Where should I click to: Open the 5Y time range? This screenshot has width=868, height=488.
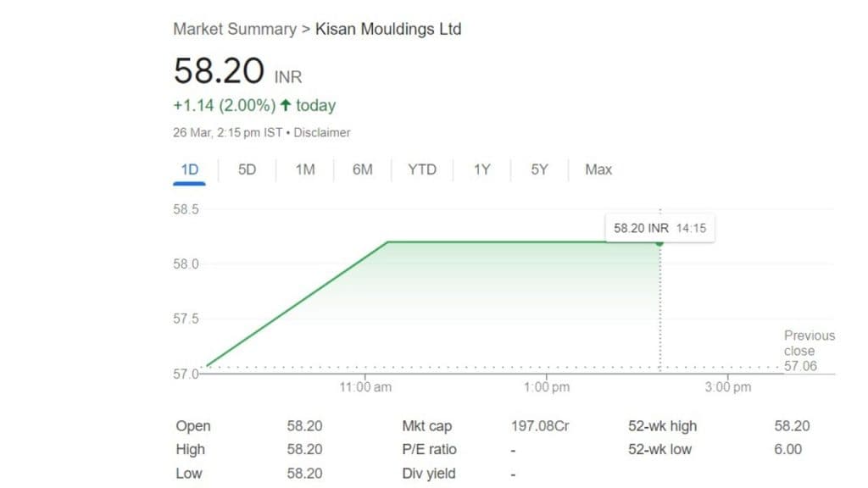click(x=540, y=169)
